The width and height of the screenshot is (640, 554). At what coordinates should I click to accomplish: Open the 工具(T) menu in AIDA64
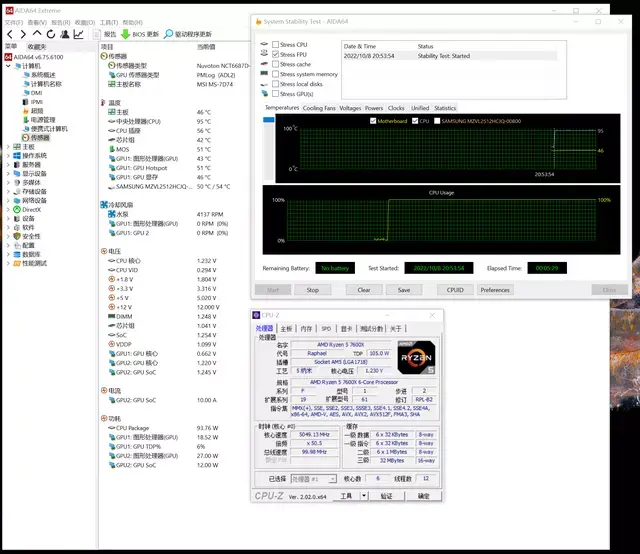coord(109,22)
